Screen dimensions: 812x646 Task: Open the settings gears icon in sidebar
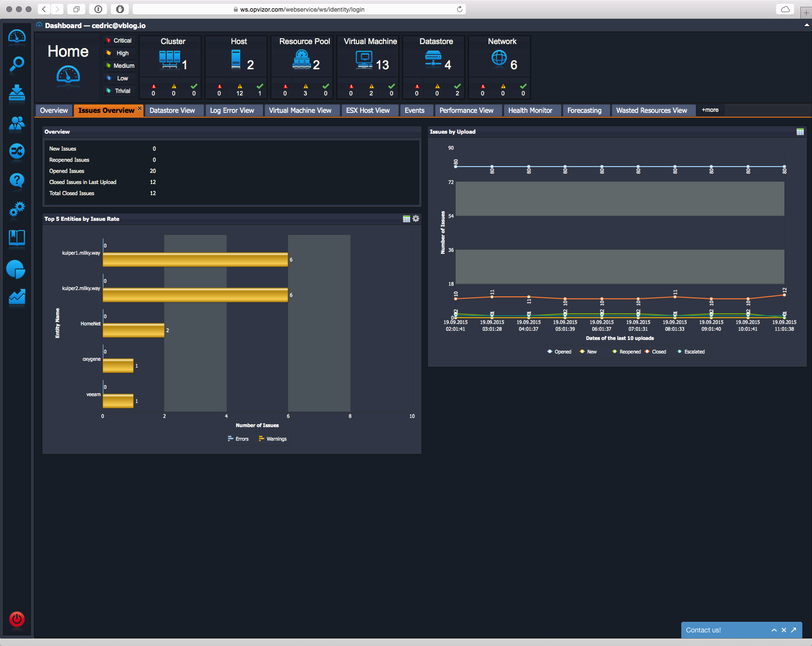coord(17,209)
